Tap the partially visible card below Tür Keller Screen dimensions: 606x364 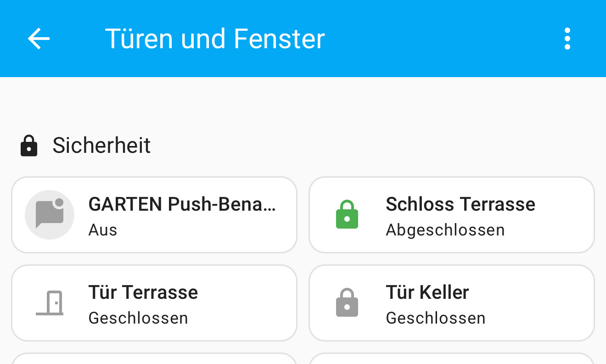(452, 359)
